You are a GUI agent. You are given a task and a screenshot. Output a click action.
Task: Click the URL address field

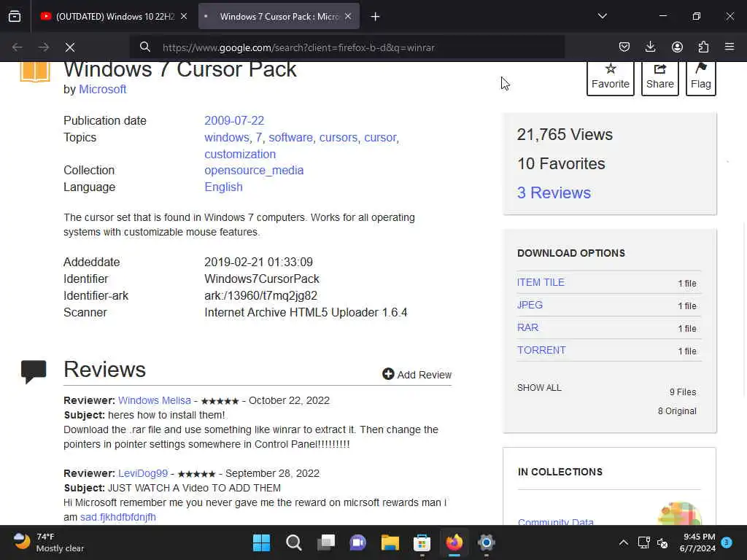click(347, 47)
